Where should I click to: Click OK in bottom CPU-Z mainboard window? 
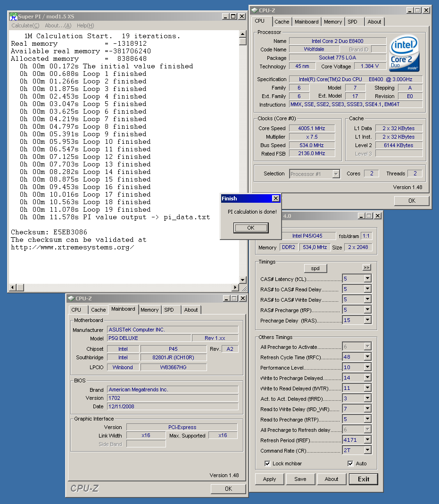[x=229, y=488]
